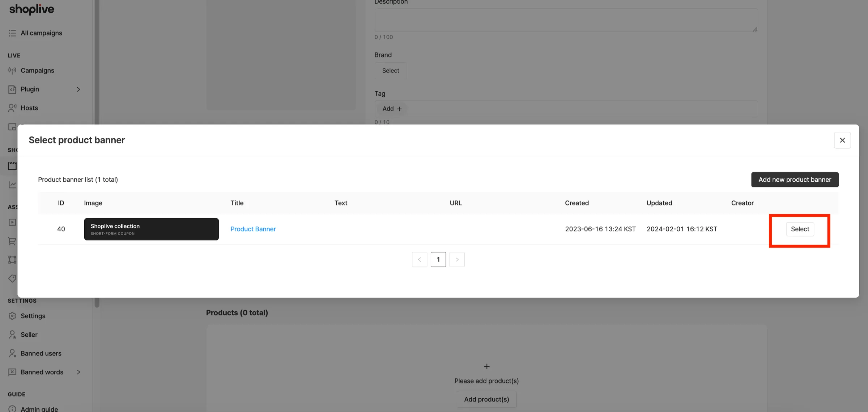Image resolution: width=868 pixels, height=412 pixels.
Task: Select banner ID 40
Action: pyautogui.click(x=800, y=229)
